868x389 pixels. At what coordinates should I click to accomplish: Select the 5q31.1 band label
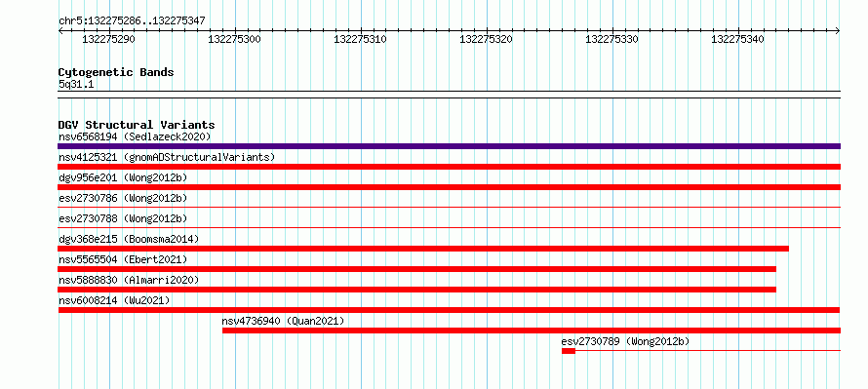point(76,84)
